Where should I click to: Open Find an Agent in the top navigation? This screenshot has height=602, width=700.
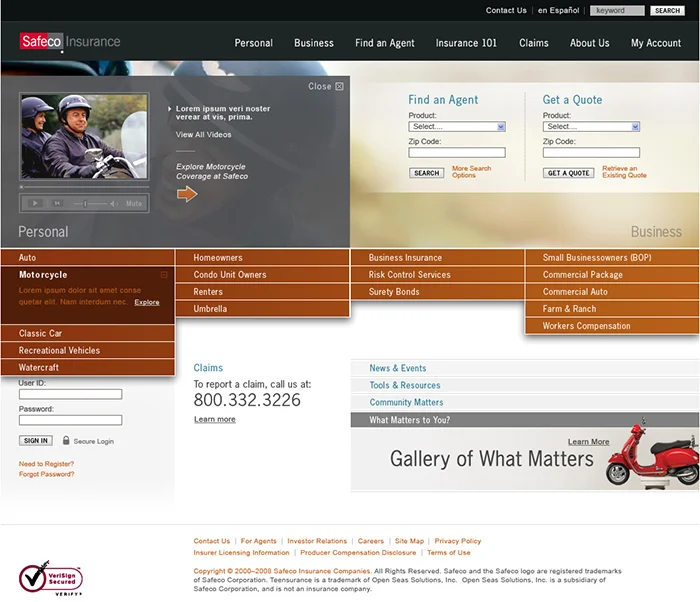coord(385,43)
